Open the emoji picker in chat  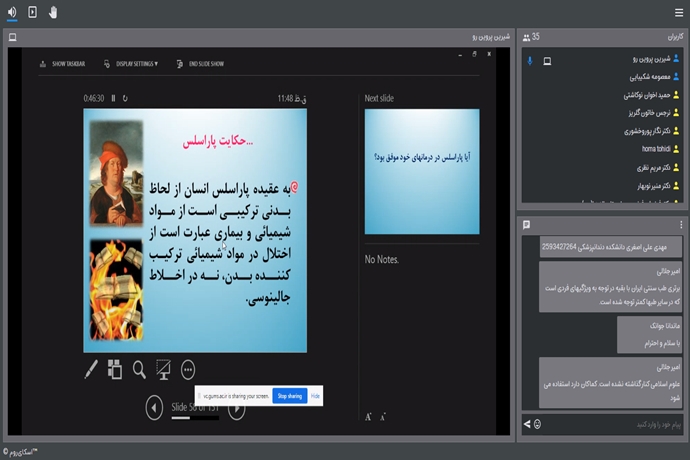point(538,425)
